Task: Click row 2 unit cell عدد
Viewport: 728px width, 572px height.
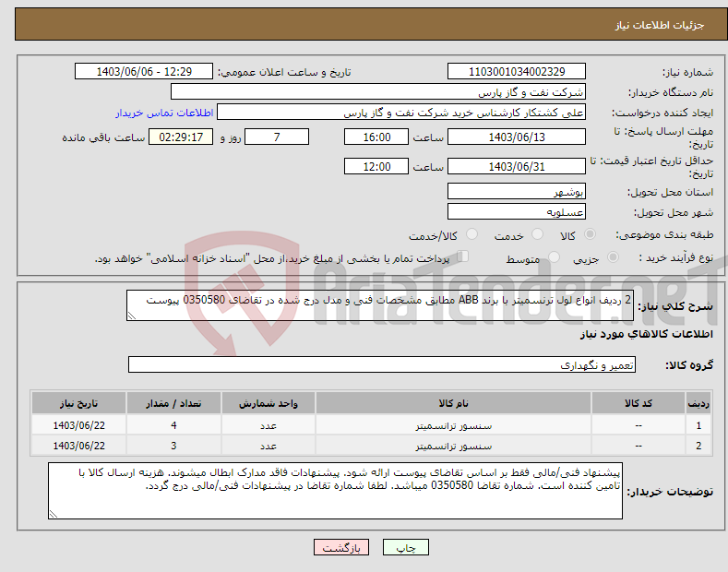Action: click(269, 446)
